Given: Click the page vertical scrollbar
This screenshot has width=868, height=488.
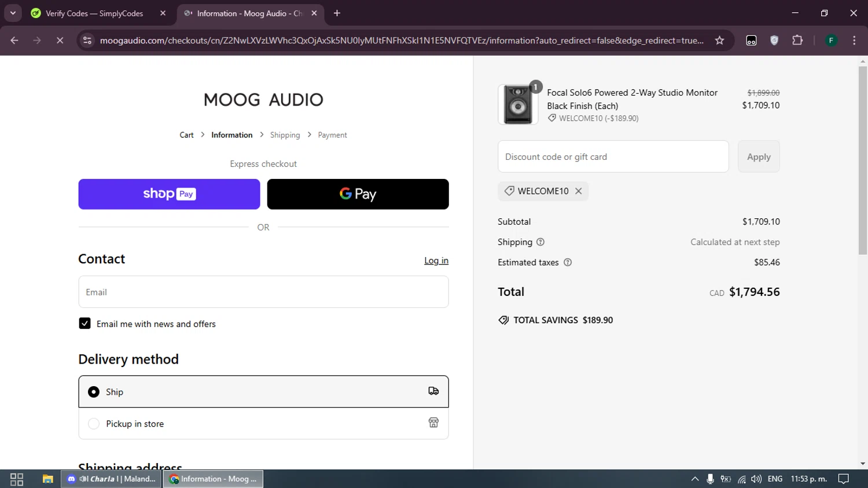Looking at the screenshot, I should (863, 160).
